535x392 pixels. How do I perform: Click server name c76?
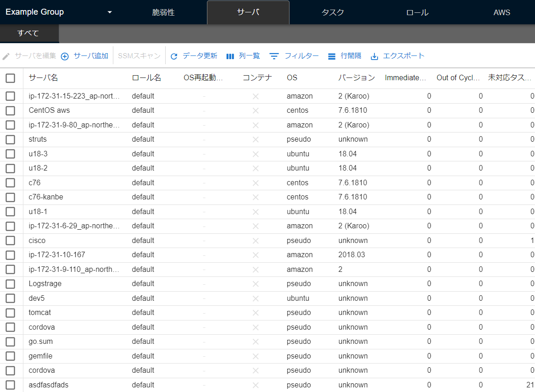pyautogui.click(x=34, y=183)
